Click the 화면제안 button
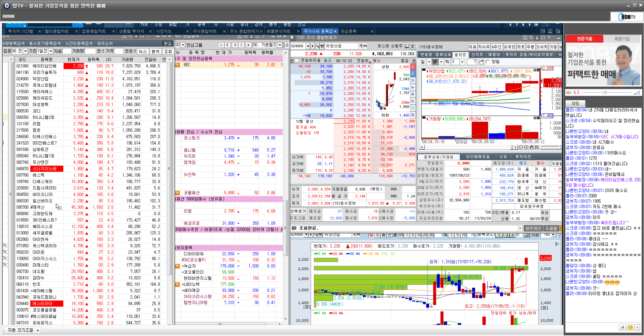 (533, 228)
